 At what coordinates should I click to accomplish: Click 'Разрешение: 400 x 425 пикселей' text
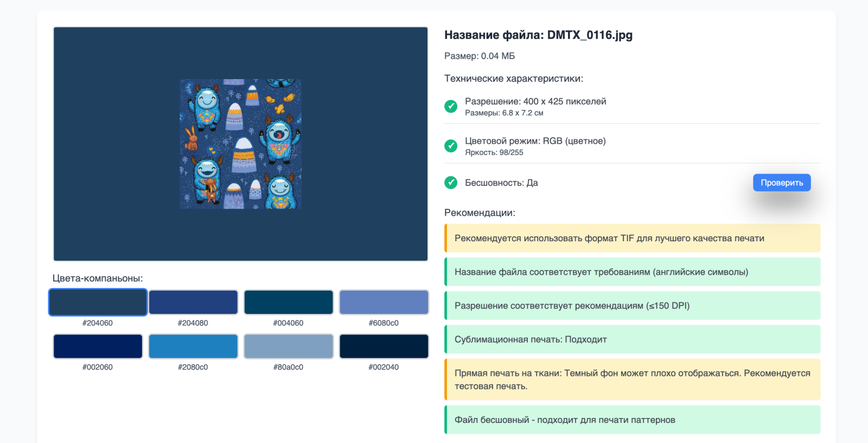[535, 101]
